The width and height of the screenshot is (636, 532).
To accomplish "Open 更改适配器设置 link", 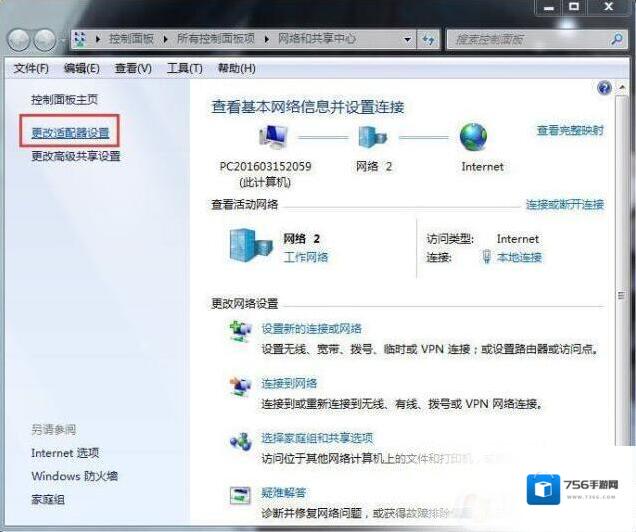I will (x=70, y=132).
